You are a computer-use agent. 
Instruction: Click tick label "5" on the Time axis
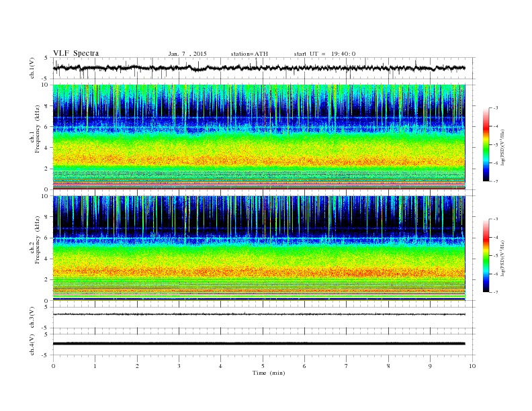coord(263,366)
